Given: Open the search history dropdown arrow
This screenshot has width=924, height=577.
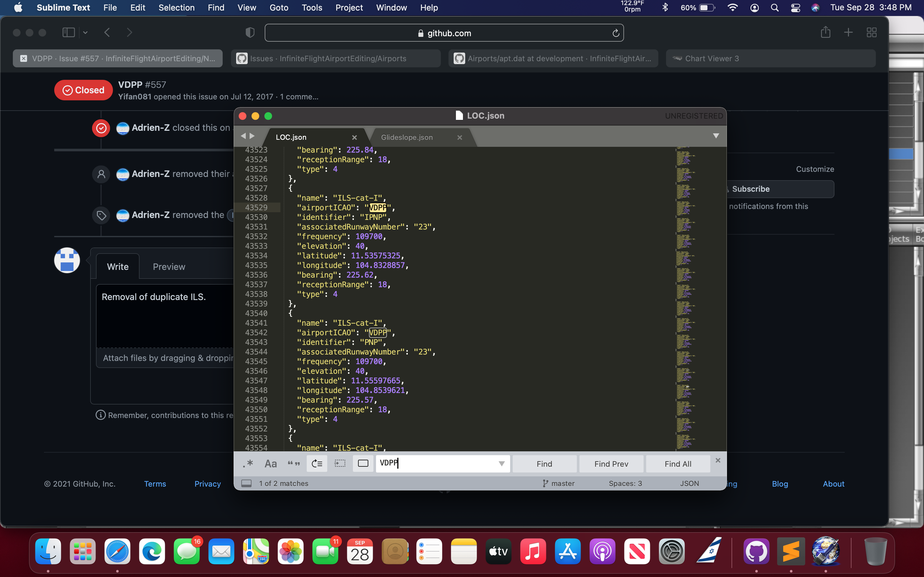Looking at the screenshot, I should (x=502, y=464).
